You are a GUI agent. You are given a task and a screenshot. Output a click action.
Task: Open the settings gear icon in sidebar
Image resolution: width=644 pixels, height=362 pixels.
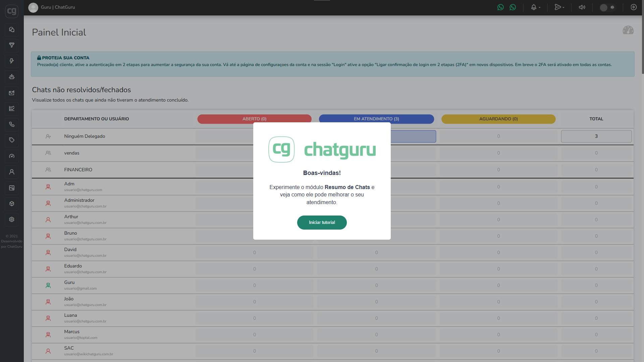pyautogui.click(x=12, y=220)
